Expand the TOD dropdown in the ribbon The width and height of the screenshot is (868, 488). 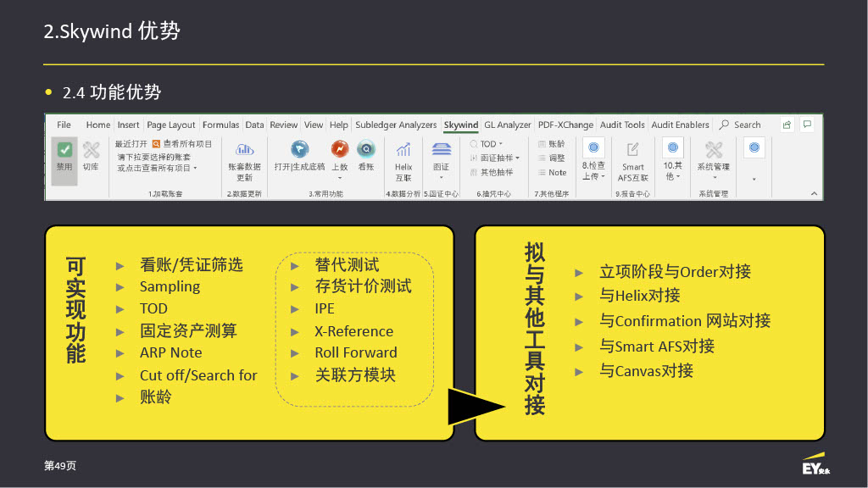point(487,144)
